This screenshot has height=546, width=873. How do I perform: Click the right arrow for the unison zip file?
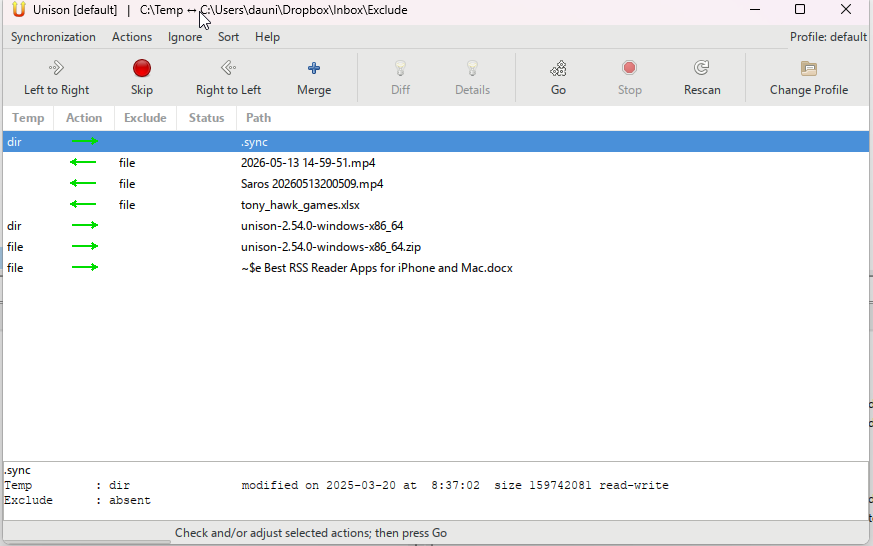click(x=85, y=246)
